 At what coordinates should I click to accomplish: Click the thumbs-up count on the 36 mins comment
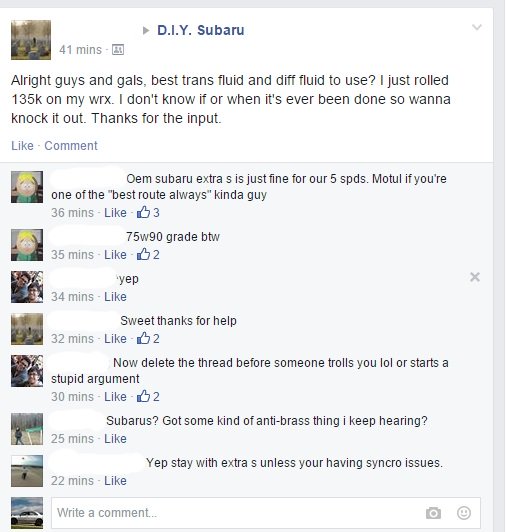coord(148,212)
